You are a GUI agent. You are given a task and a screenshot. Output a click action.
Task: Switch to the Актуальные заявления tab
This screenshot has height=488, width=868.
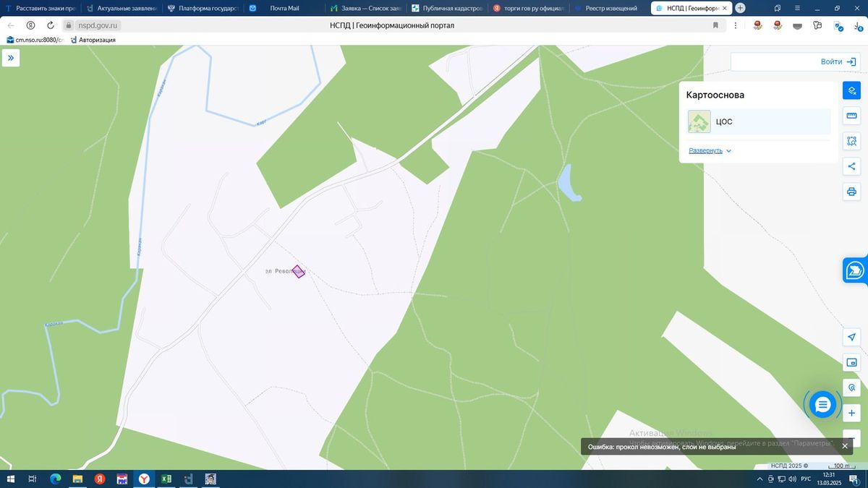point(121,8)
